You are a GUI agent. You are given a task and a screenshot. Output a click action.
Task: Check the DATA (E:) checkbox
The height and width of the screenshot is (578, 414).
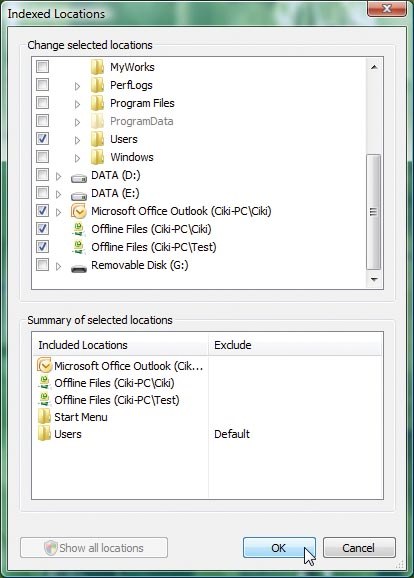point(42,192)
